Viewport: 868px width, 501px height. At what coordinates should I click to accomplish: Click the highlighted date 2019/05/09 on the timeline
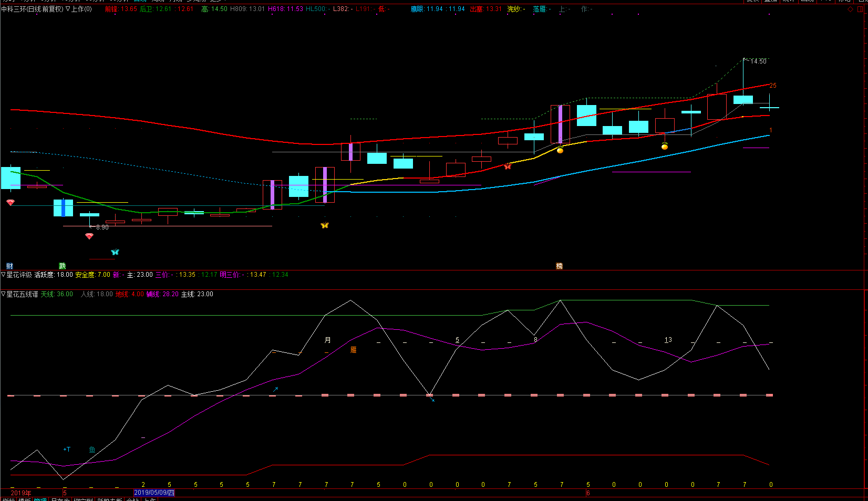[x=154, y=493]
